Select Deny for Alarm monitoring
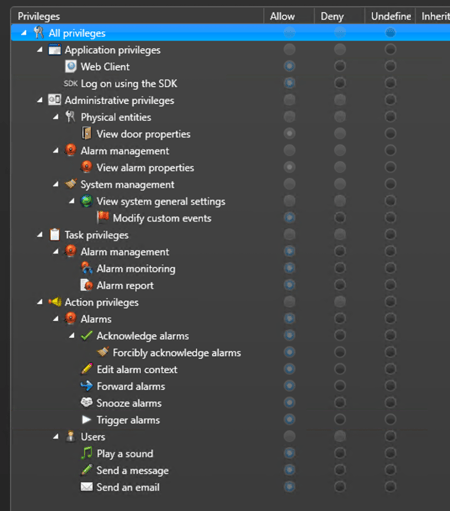Screen dimensions: 450x511 click(340, 268)
